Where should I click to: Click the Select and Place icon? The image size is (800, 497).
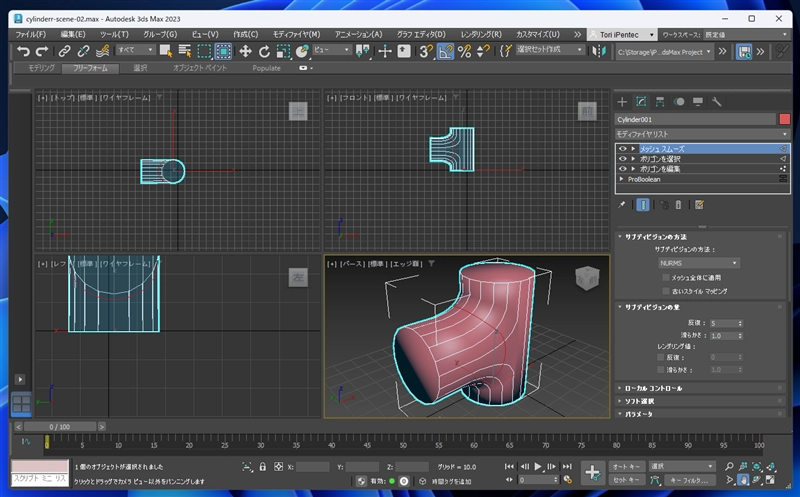pos(302,51)
